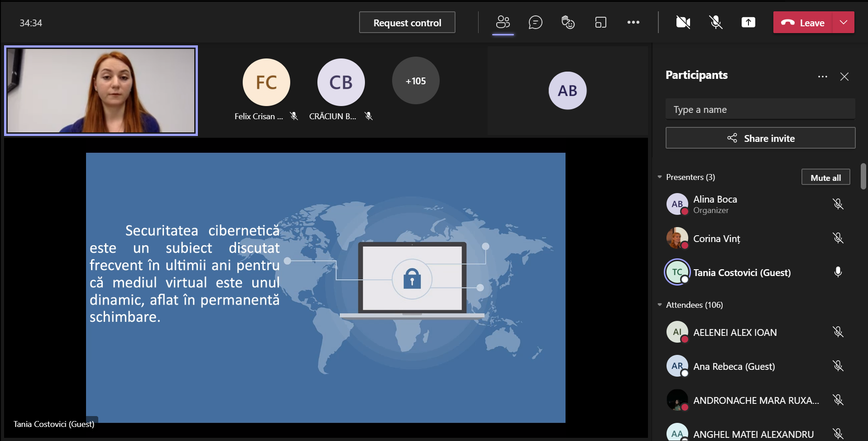Select AELENEI ALEX IOAN attendee entry
This screenshot has height=441, width=868.
click(x=734, y=332)
